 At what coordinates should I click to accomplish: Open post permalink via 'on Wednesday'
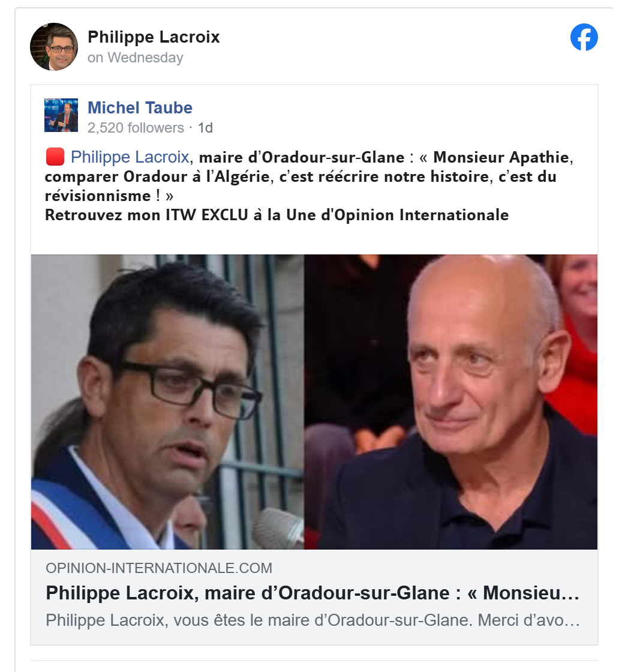pyautogui.click(x=136, y=58)
